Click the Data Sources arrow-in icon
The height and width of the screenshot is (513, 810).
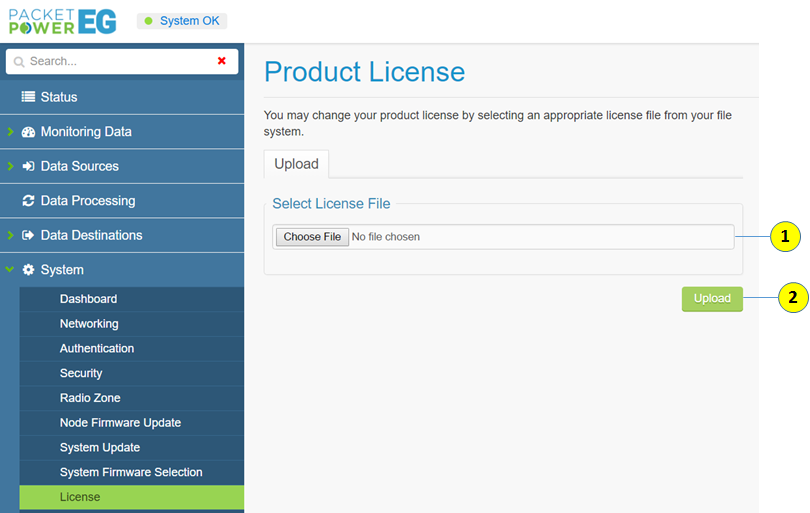[28, 166]
